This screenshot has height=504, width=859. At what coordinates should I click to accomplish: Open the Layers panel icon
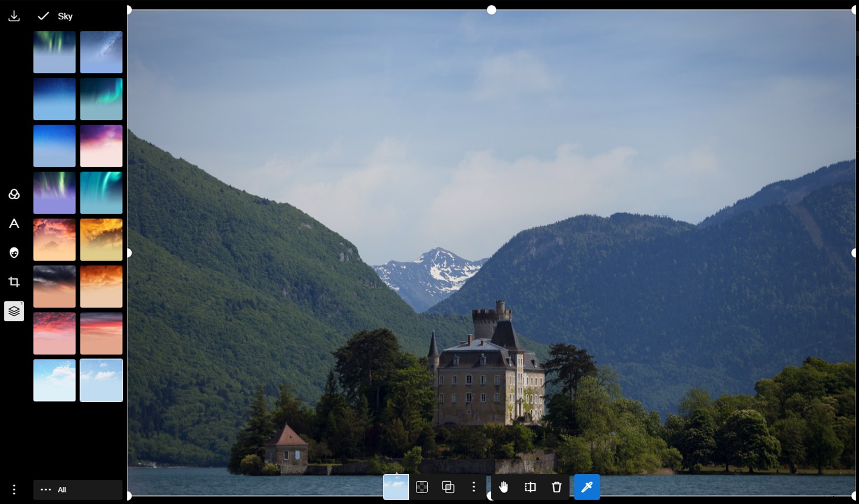click(x=14, y=311)
